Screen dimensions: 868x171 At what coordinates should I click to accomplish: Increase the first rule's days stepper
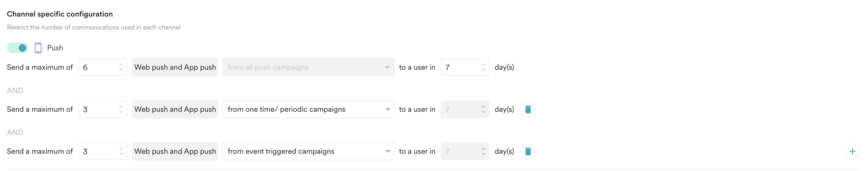pyautogui.click(x=483, y=65)
